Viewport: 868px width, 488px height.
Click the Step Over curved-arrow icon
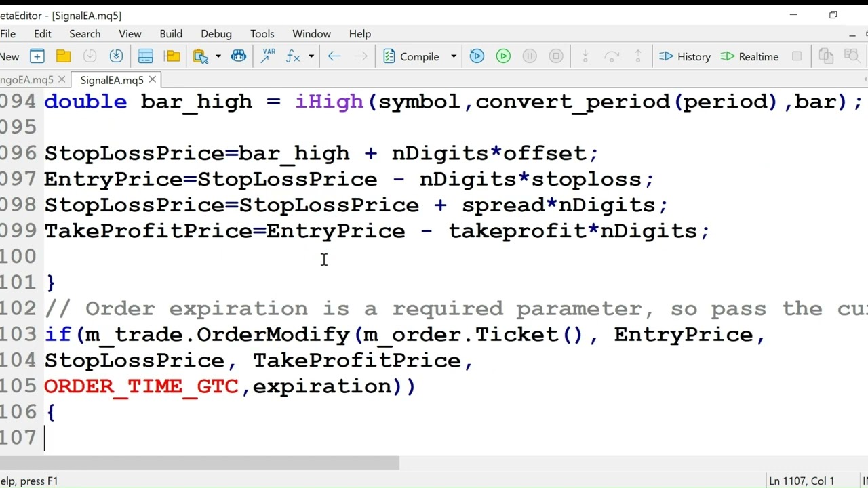coord(612,56)
